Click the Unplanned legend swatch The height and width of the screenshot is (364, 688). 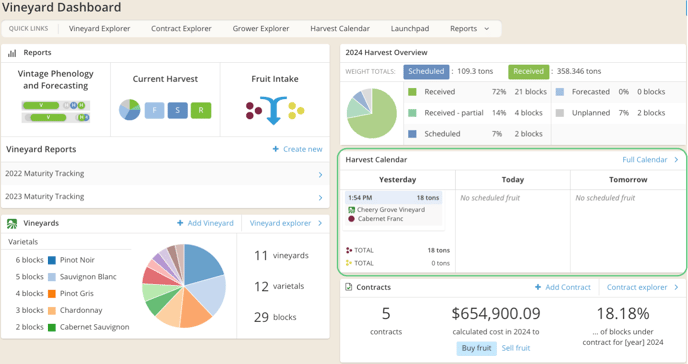click(559, 113)
